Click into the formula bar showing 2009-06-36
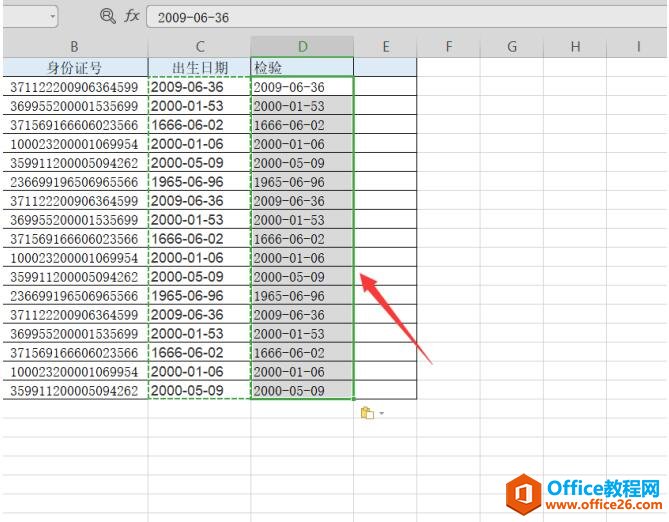669x522 pixels. point(407,17)
